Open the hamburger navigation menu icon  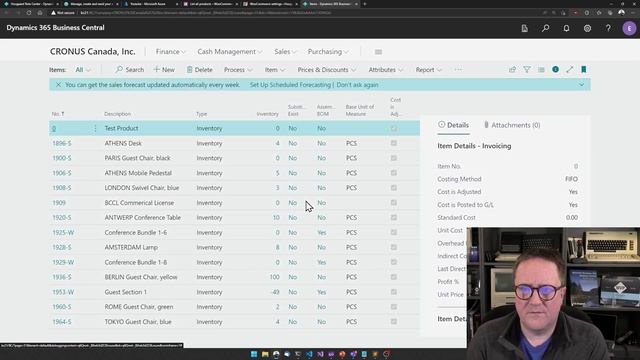[378, 52]
